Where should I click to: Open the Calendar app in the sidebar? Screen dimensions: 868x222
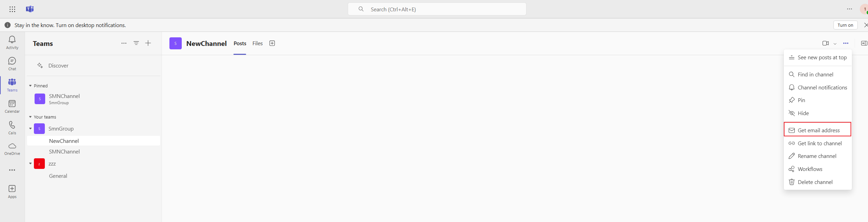(x=12, y=107)
